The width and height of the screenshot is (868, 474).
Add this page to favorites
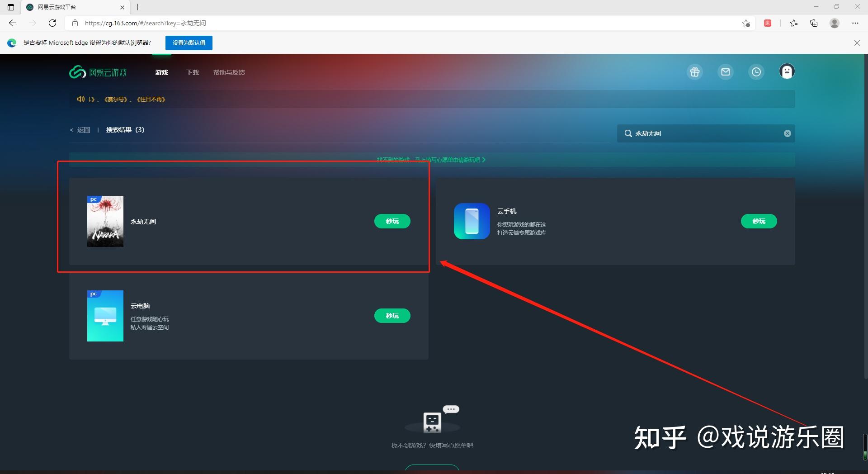(746, 23)
